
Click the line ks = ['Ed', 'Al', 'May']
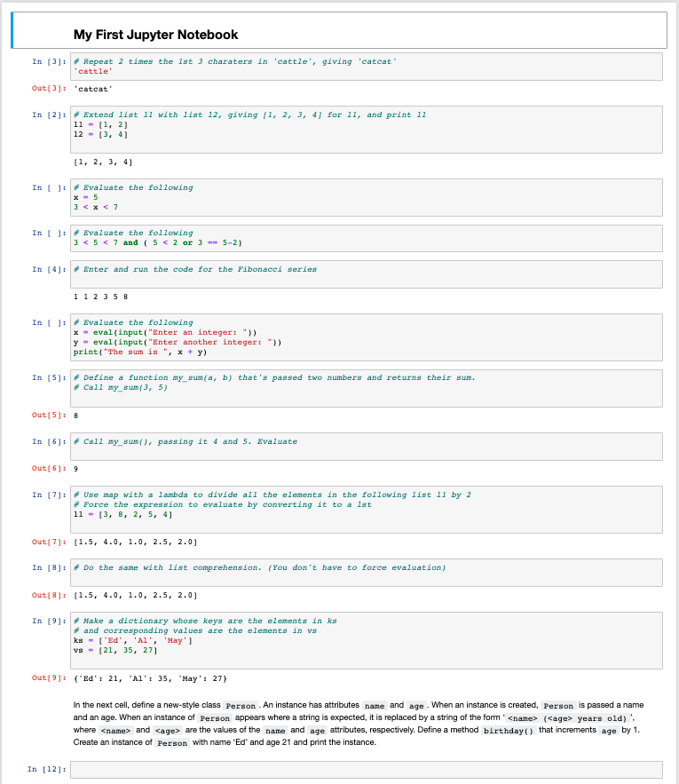133,640
